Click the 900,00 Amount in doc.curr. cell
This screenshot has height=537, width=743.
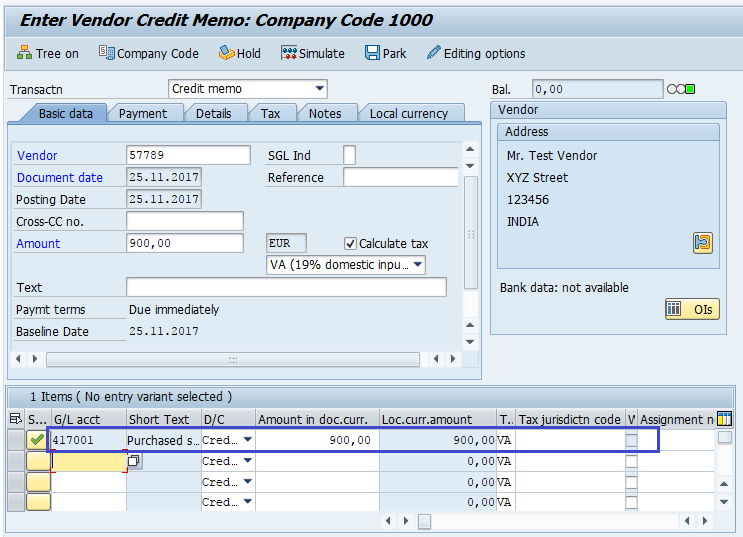(x=317, y=440)
